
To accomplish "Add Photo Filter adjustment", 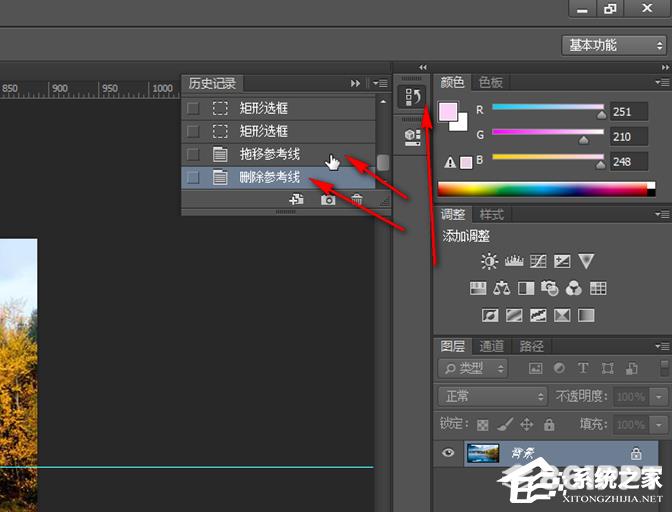I will click(x=550, y=288).
